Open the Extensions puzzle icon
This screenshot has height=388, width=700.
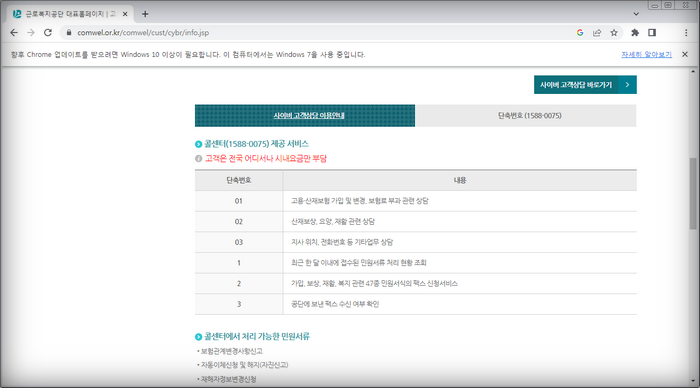[x=635, y=33]
